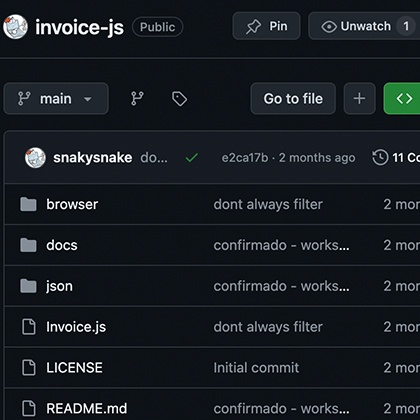Open the green Code button

pos(402,99)
